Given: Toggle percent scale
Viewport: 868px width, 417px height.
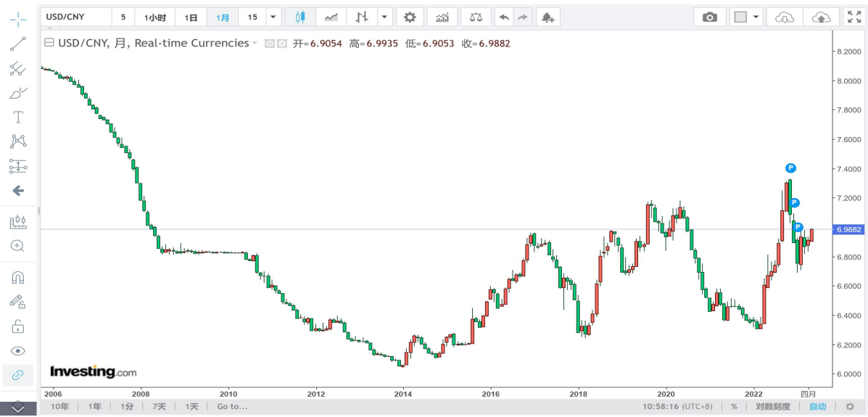Looking at the screenshot, I should [x=734, y=406].
